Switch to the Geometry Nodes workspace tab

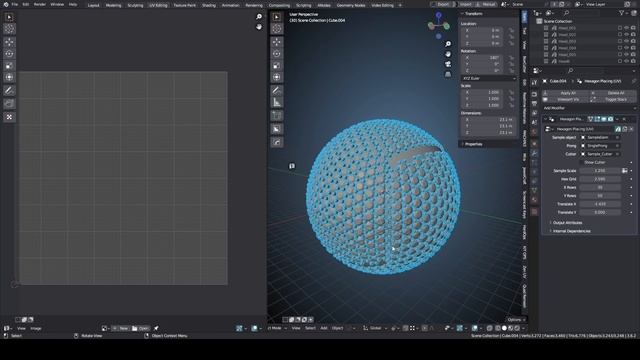351,5
